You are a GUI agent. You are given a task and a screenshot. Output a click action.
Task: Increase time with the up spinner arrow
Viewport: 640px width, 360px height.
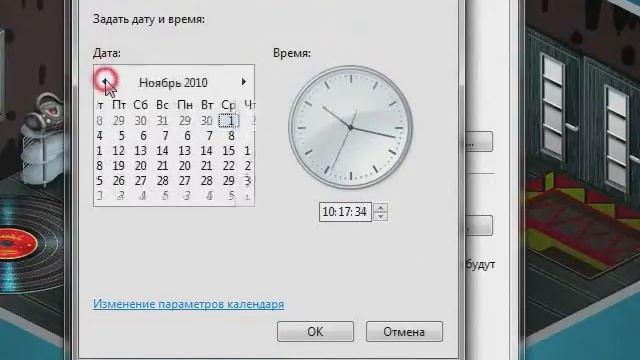coord(380,208)
